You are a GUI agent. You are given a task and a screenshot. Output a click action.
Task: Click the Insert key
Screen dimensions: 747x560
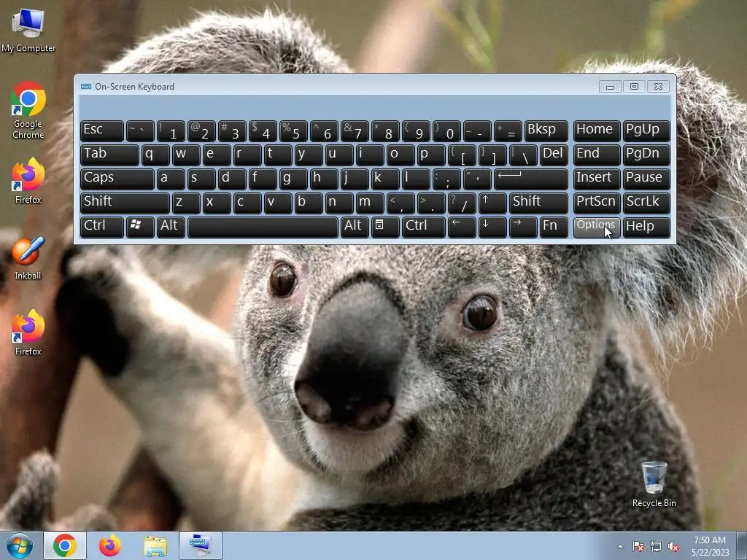(597, 179)
